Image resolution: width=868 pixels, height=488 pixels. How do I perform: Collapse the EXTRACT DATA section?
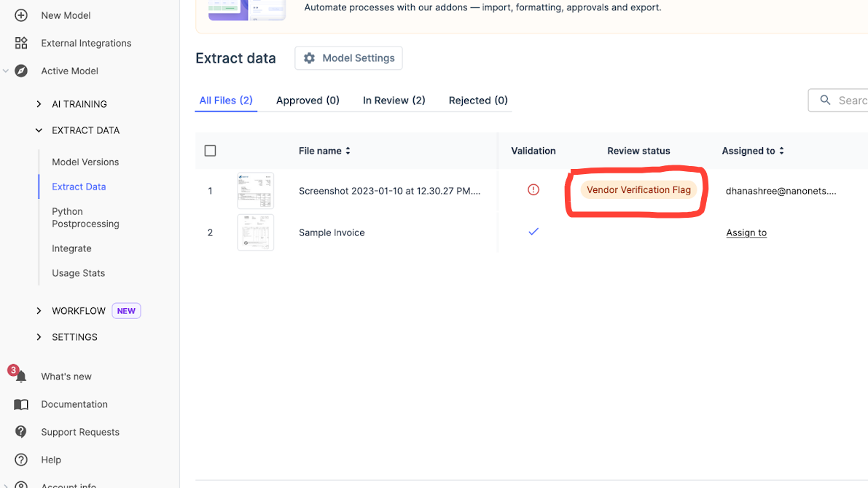pos(39,130)
